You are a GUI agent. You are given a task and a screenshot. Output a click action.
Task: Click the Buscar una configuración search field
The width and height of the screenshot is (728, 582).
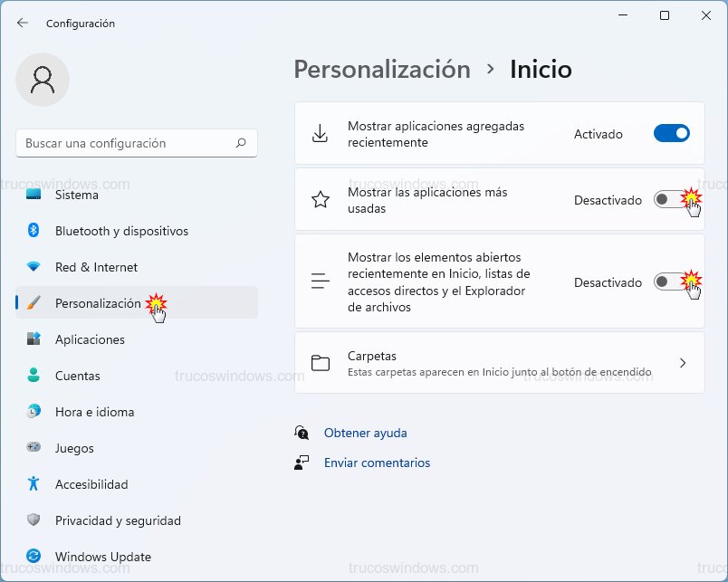(x=136, y=143)
